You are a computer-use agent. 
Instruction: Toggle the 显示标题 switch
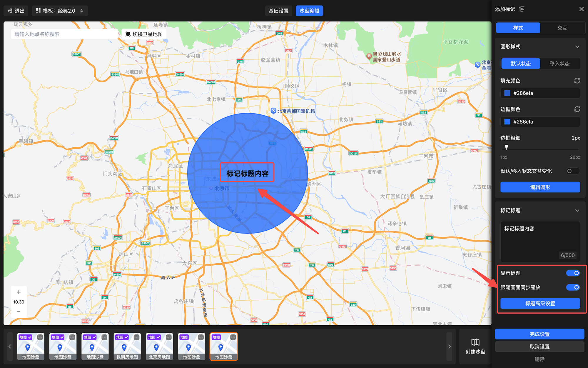573,273
